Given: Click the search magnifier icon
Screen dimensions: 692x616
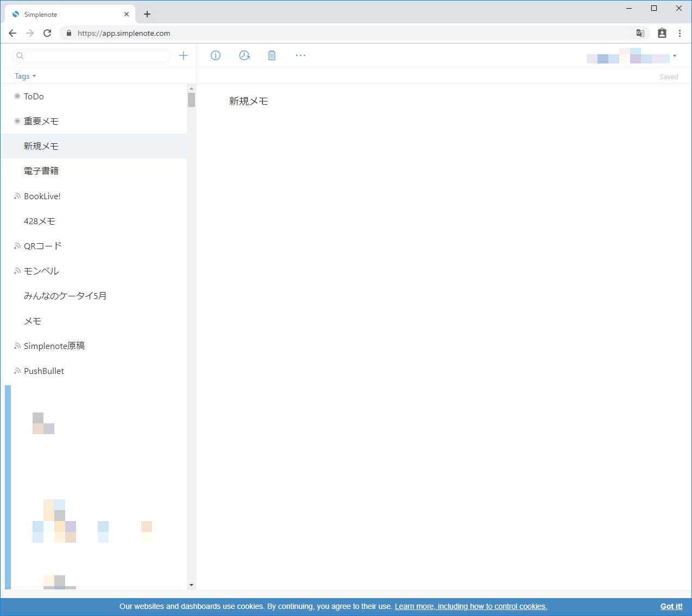Looking at the screenshot, I should pos(19,55).
